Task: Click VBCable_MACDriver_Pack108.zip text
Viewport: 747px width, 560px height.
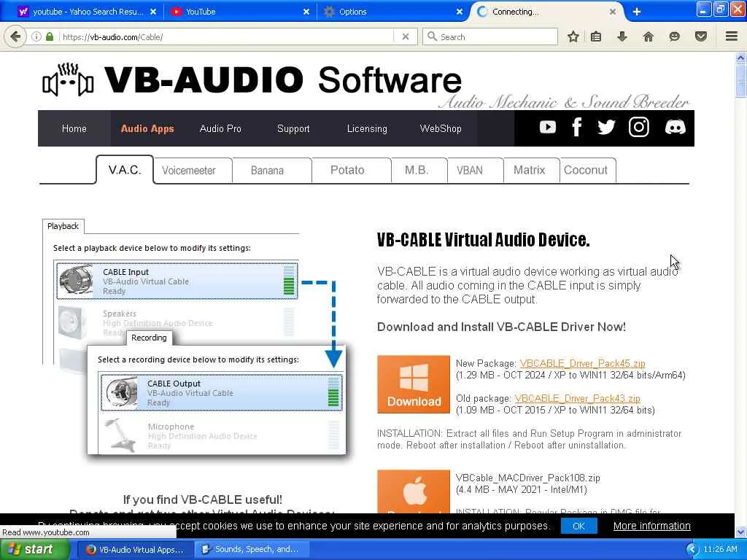Action: pos(528,478)
